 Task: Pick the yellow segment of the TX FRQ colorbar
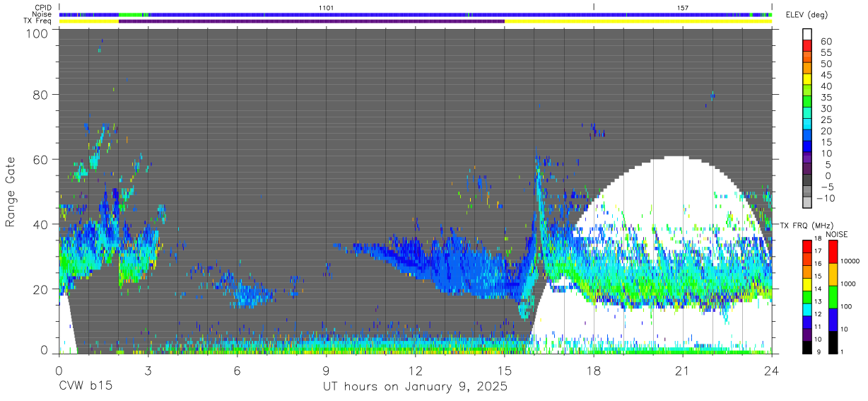807,284
